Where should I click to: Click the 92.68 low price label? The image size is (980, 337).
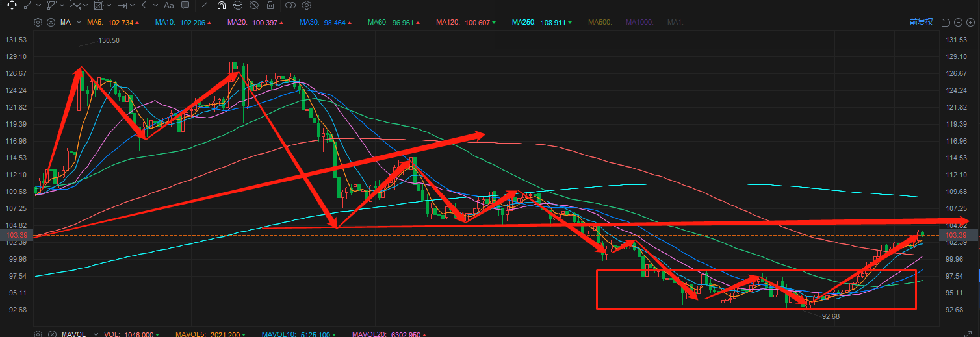831,316
